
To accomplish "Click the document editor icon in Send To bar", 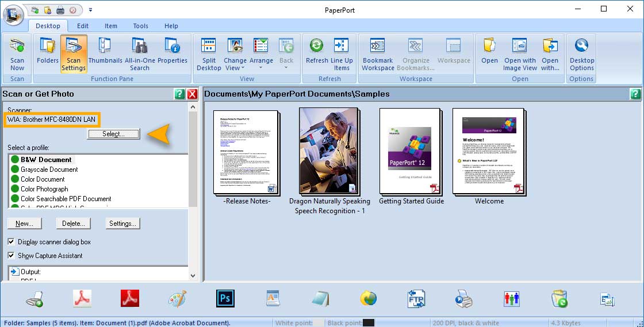I will point(273,299).
